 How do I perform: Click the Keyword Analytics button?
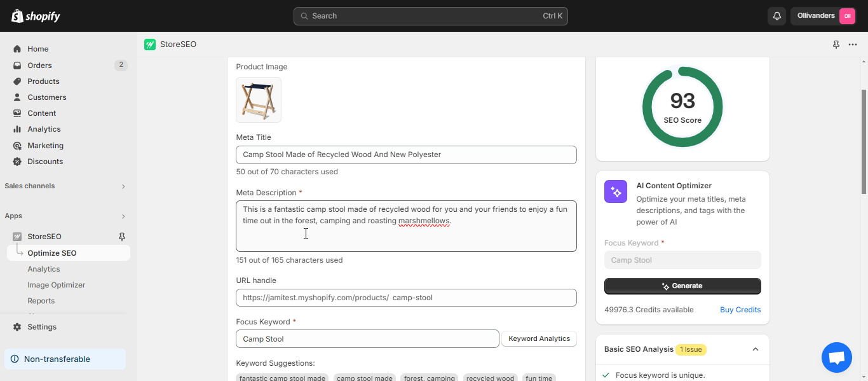coord(539,339)
